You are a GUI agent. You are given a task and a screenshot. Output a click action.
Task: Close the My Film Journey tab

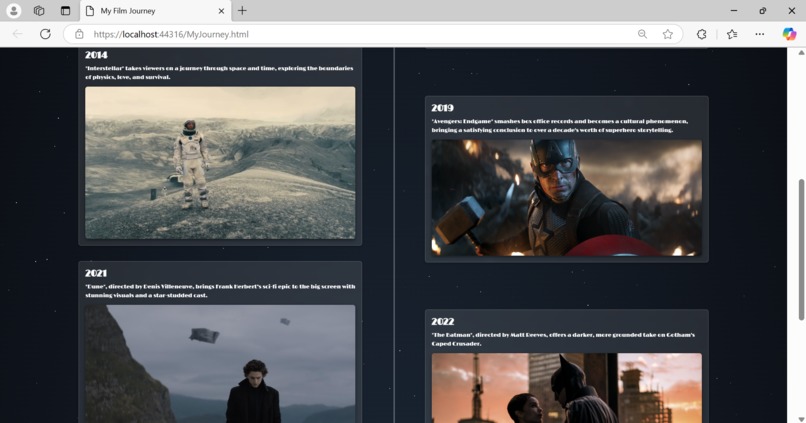[221, 11]
